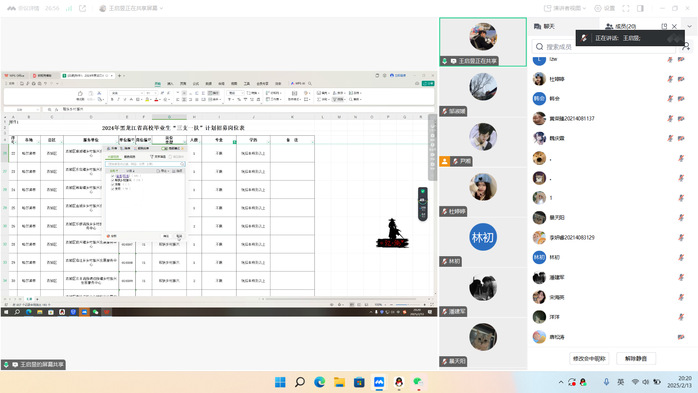Toggle muted microphone icon for 潘建军 member
Screen dimensions: 698x393
click(681, 277)
